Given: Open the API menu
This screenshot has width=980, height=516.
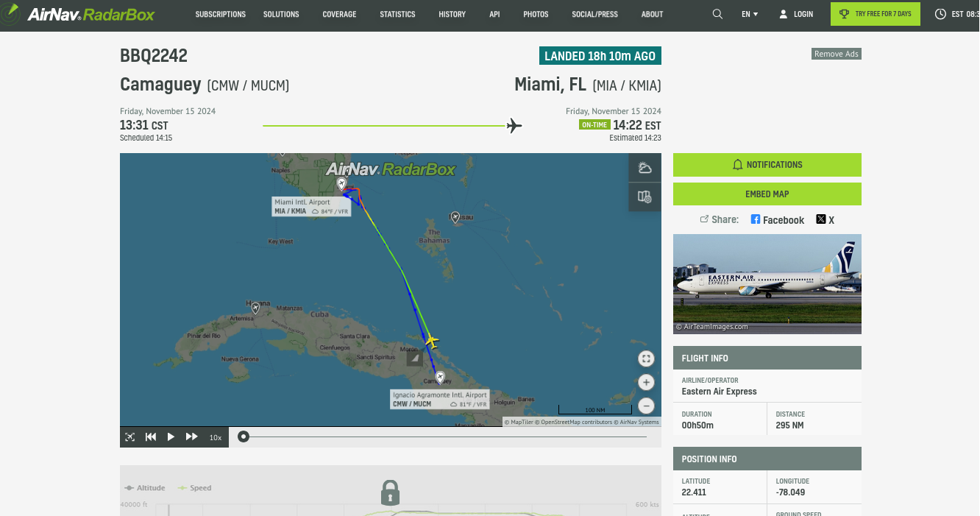Looking at the screenshot, I should [494, 14].
